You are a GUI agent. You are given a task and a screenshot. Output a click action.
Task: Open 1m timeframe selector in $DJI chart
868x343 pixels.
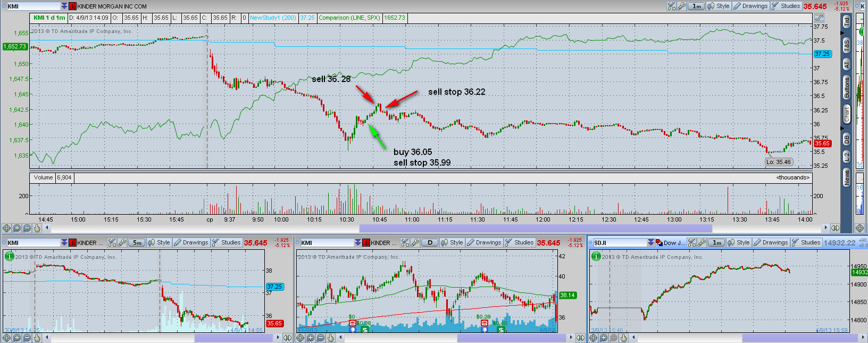click(x=717, y=242)
